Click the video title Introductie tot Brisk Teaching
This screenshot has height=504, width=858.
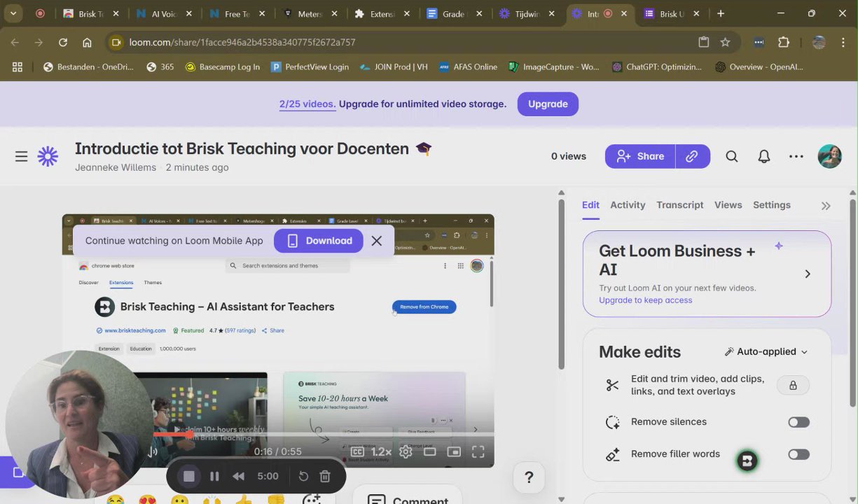(x=242, y=148)
